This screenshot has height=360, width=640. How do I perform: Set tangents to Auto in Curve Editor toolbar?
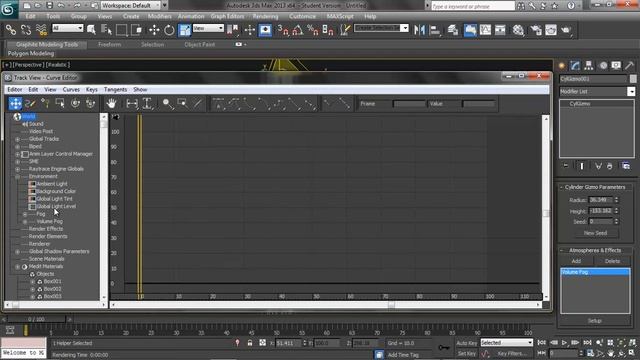[x=219, y=104]
